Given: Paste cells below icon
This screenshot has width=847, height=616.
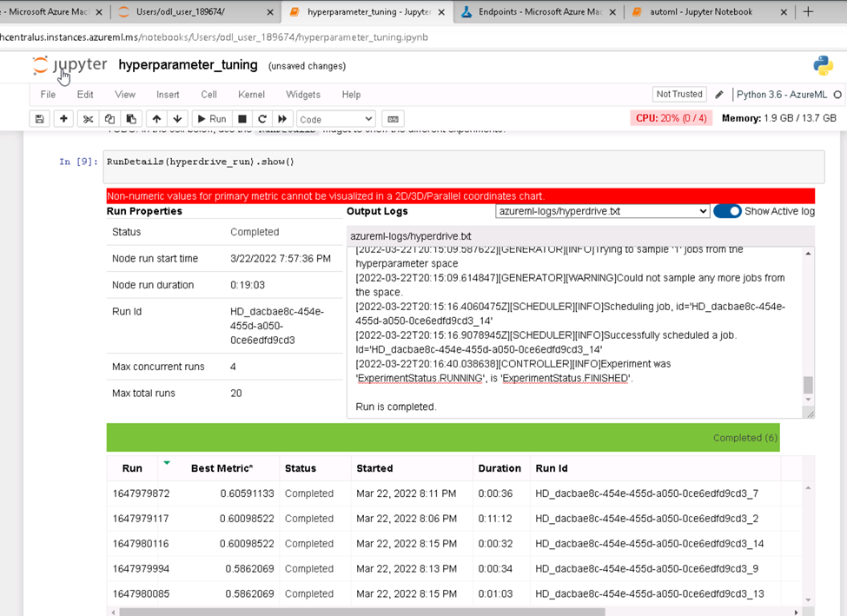Looking at the screenshot, I should (x=131, y=119).
